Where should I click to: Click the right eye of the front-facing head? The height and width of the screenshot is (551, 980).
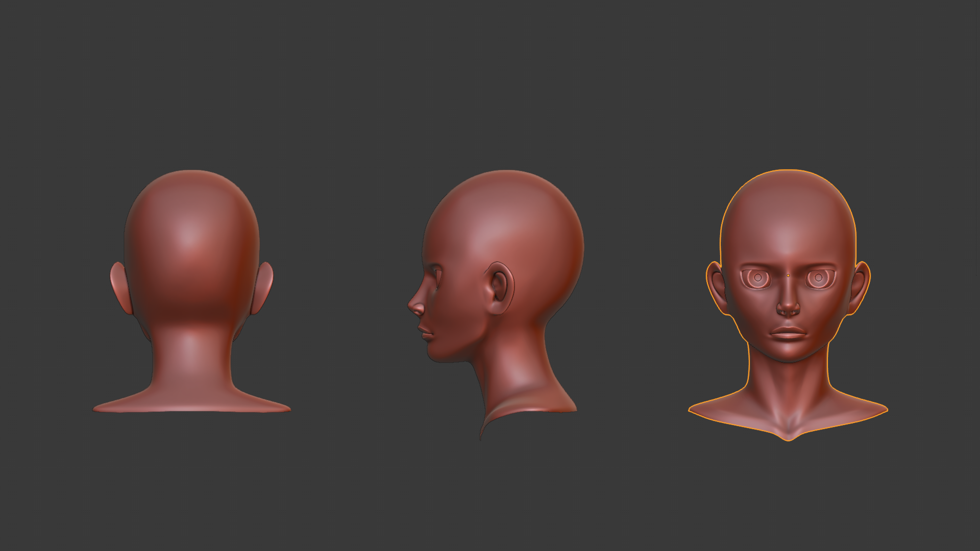819,279
